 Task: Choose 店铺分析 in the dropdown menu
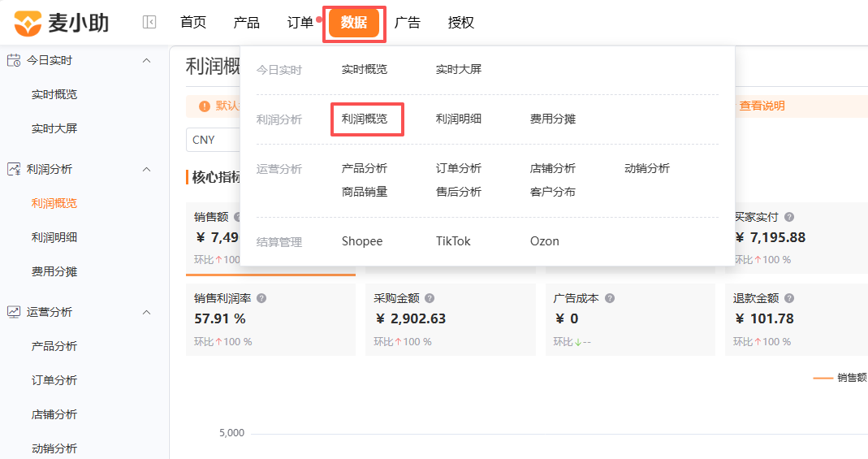click(552, 168)
